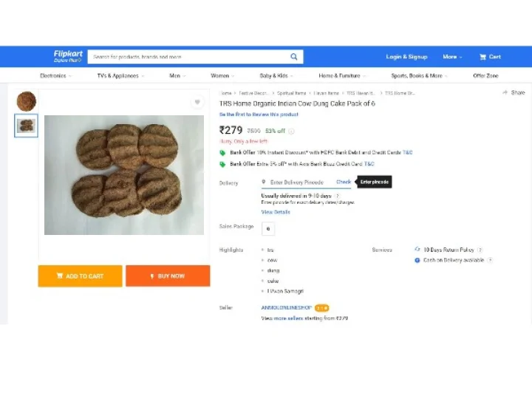The image size is (532, 399).
Task: Open the Cart icon
Action: coord(490,57)
